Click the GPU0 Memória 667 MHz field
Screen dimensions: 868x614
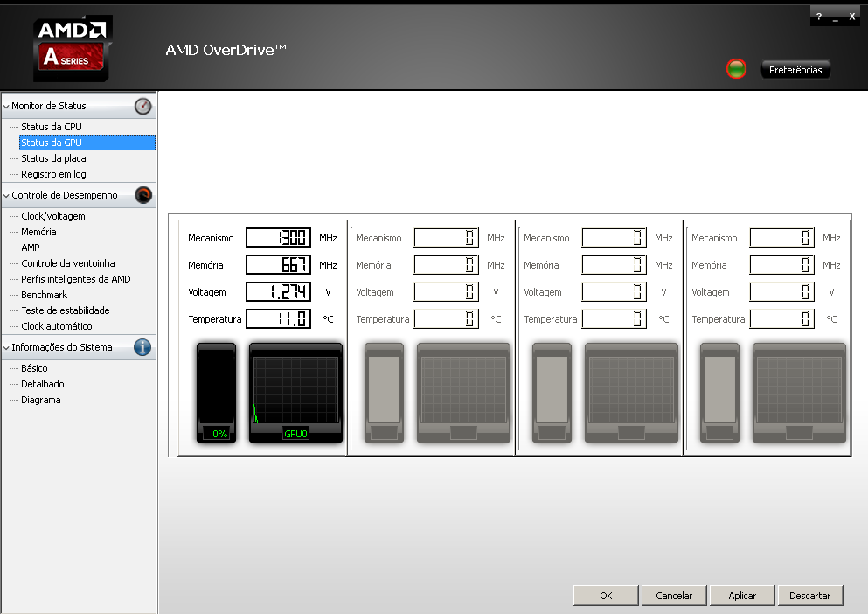click(x=279, y=265)
